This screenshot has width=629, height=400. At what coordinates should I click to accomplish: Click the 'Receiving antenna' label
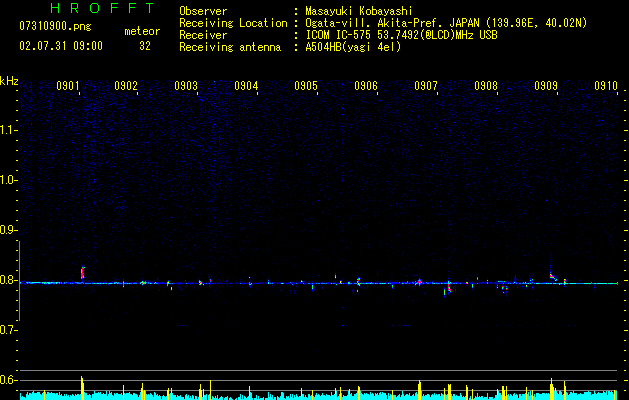(230, 47)
